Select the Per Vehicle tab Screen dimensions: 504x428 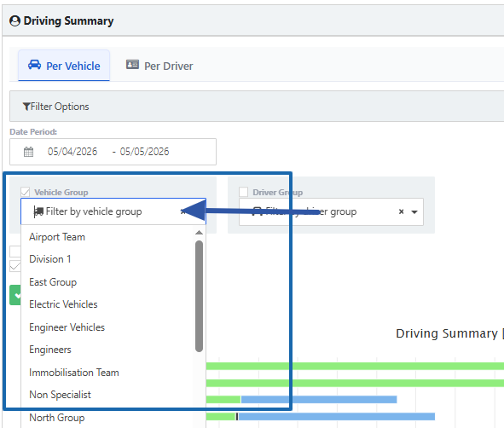click(x=64, y=66)
